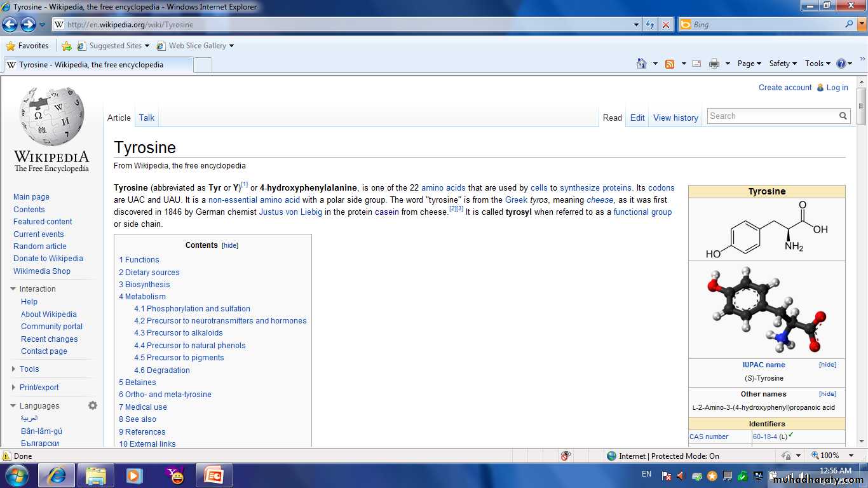Open the Safety menu dropdown
Screen dimensions: 868x488
(x=783, y=64)
